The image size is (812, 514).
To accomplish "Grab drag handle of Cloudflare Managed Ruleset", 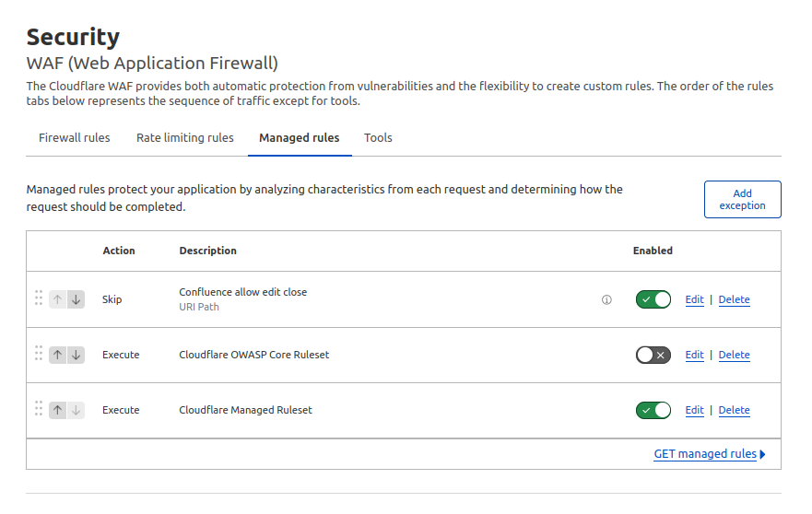I will click(39, 408).
